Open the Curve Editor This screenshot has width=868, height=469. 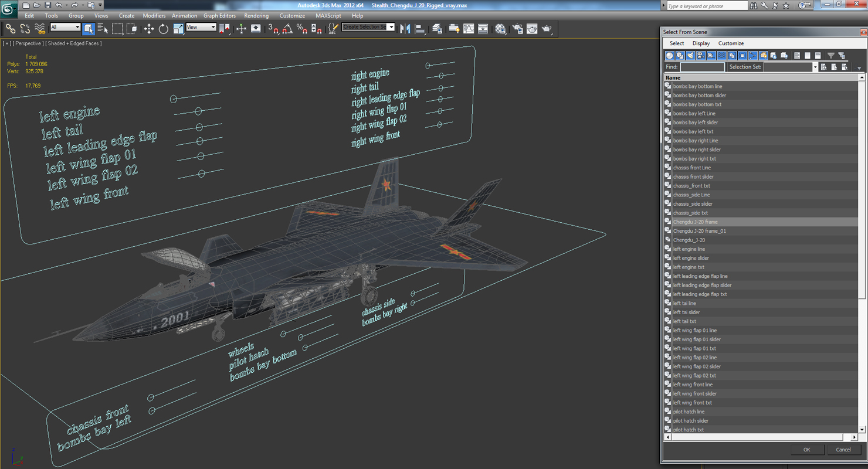click(469, 28)
